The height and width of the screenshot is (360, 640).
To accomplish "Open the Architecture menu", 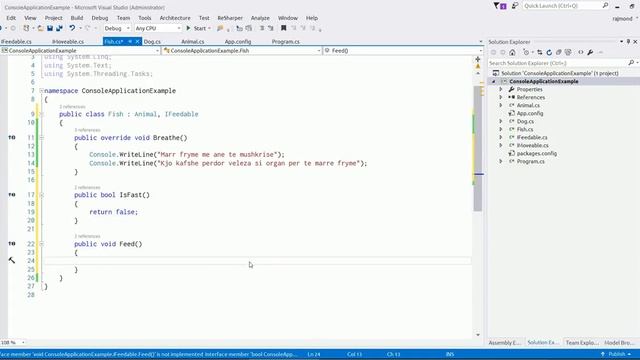I will tap(175, 18).
